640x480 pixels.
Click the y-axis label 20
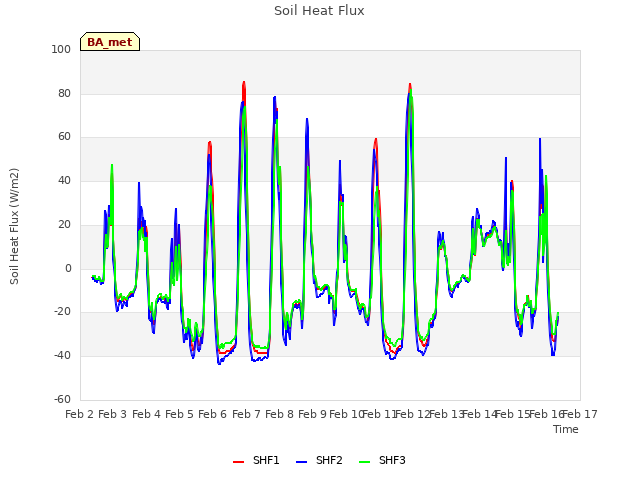pyautogui.click(x=64, y=224)
